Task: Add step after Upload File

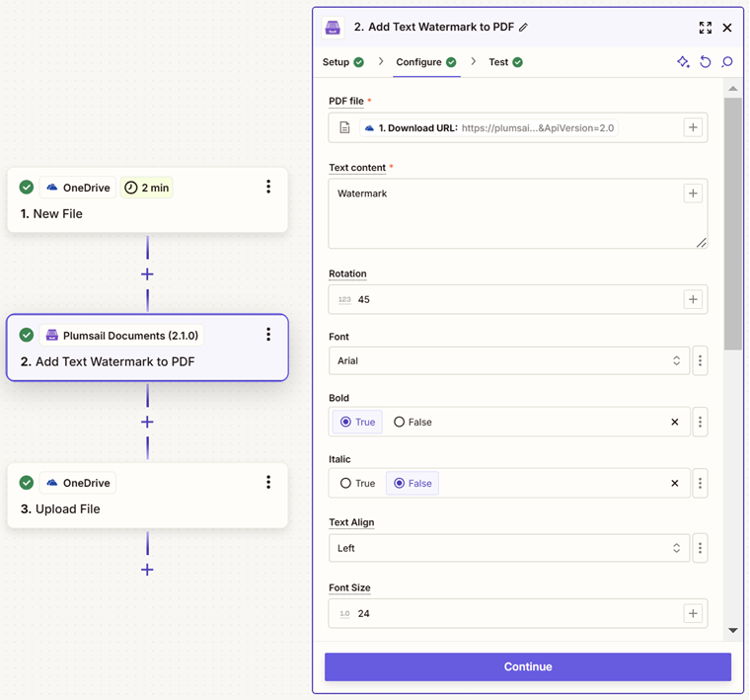Action: pos(147,570)
